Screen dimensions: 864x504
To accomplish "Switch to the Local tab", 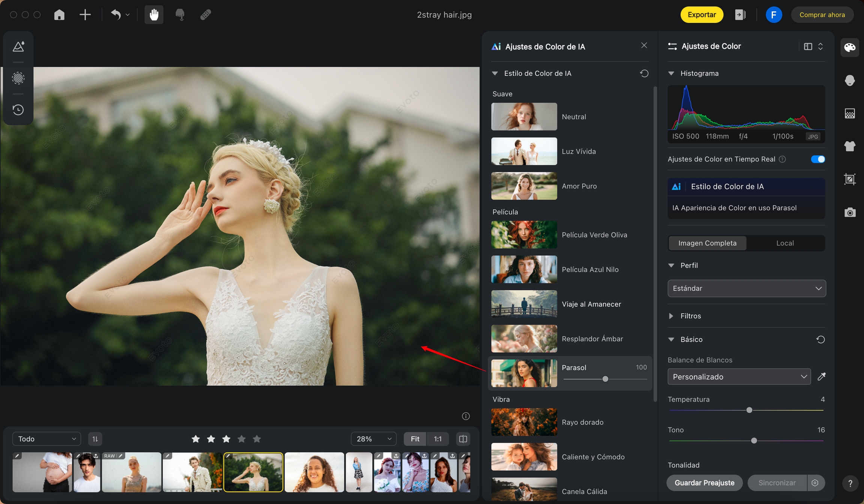I will (x=785, y=243).
